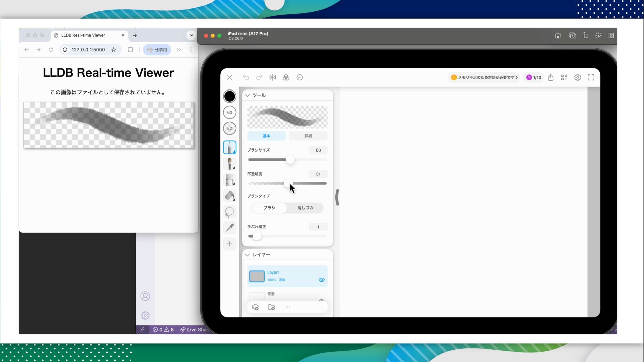Switch brush type to 消しゴム
Screen dimensions: 644x362
point(305,208)
